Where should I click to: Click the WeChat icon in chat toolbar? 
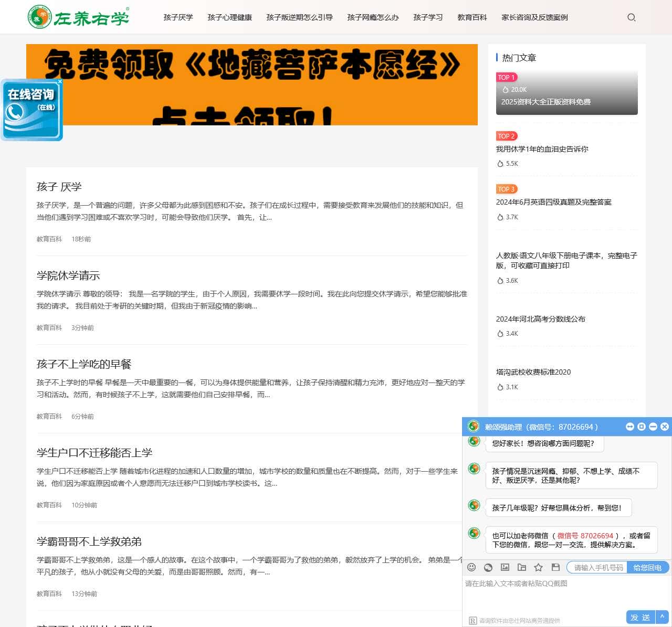[x=488, y=567]
